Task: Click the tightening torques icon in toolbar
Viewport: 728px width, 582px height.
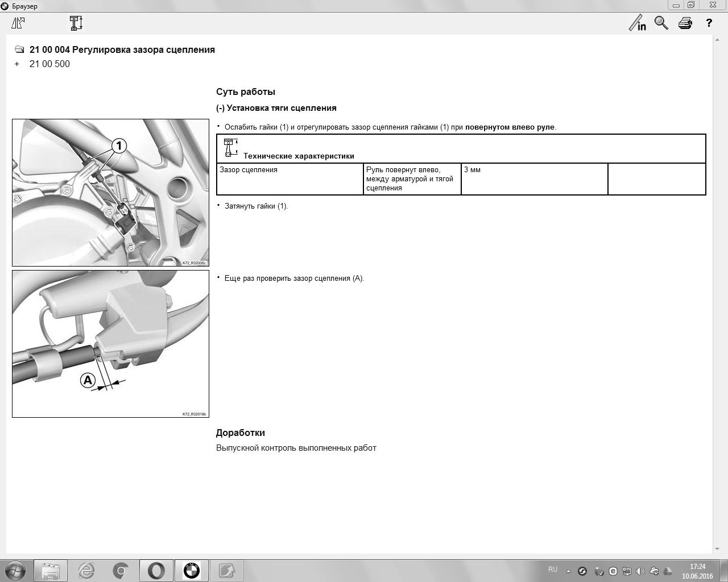Action: point(18,23)
